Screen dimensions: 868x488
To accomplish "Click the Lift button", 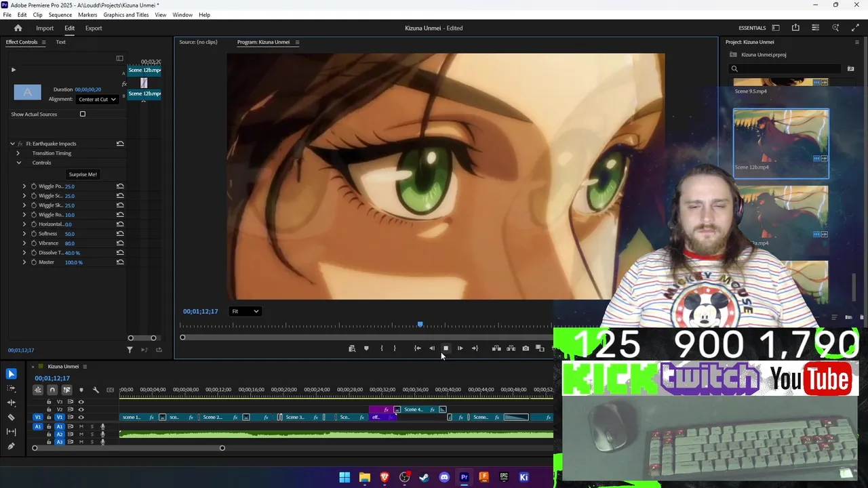I will [x=496, y=348].
